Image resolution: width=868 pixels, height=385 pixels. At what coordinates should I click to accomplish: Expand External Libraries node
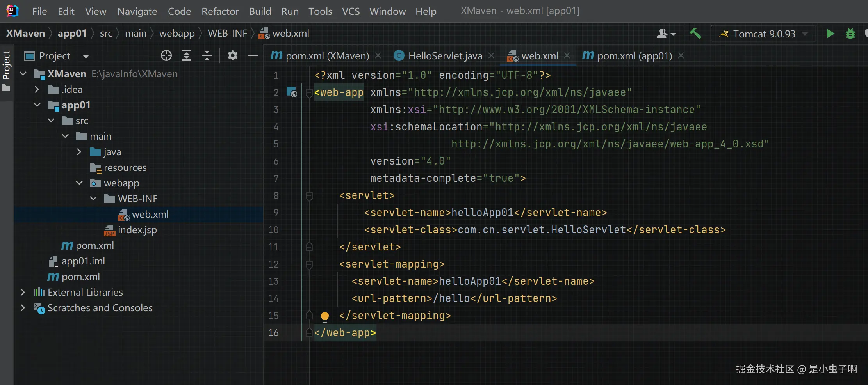point(23,292)
